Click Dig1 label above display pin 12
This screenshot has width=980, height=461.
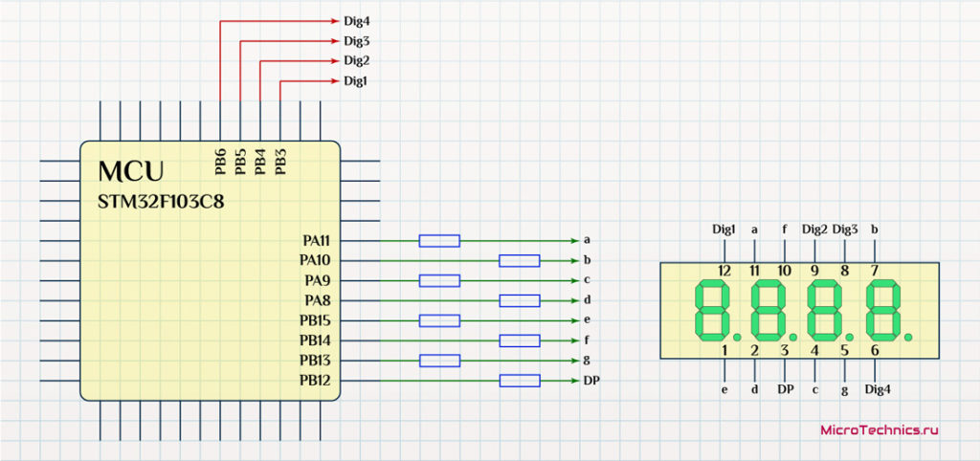tap(724, 230)
